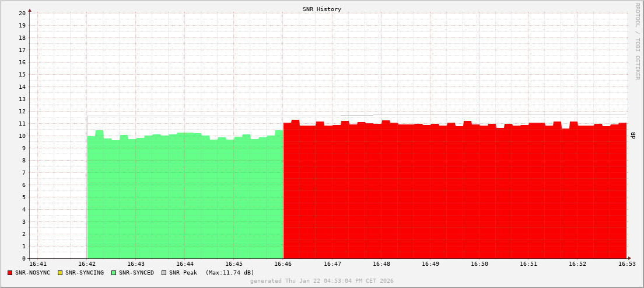Click the 16:53 time axis label

click(x=626, y=264)
